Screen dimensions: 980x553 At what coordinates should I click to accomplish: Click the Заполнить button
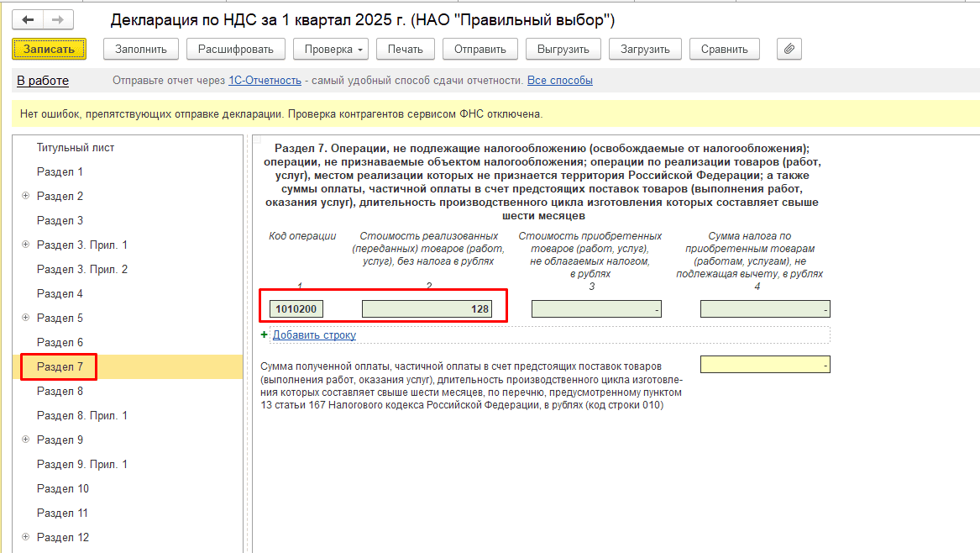[x=141, y=49]
